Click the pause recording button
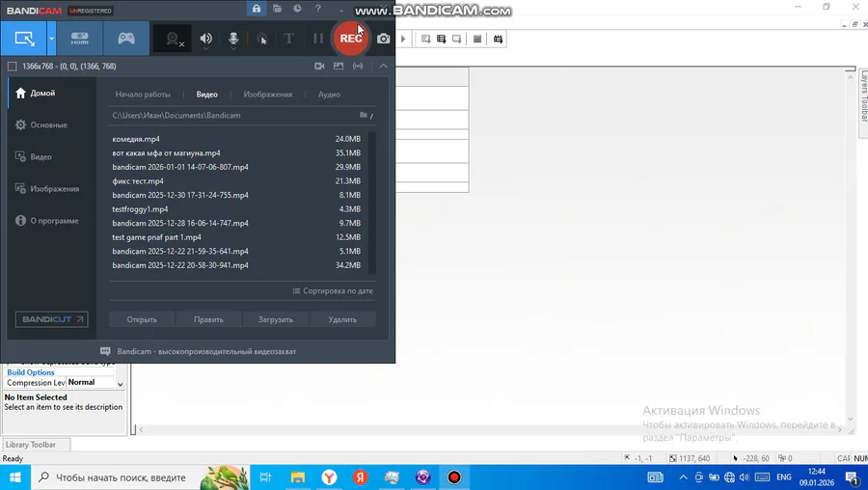 pos(317,39)
